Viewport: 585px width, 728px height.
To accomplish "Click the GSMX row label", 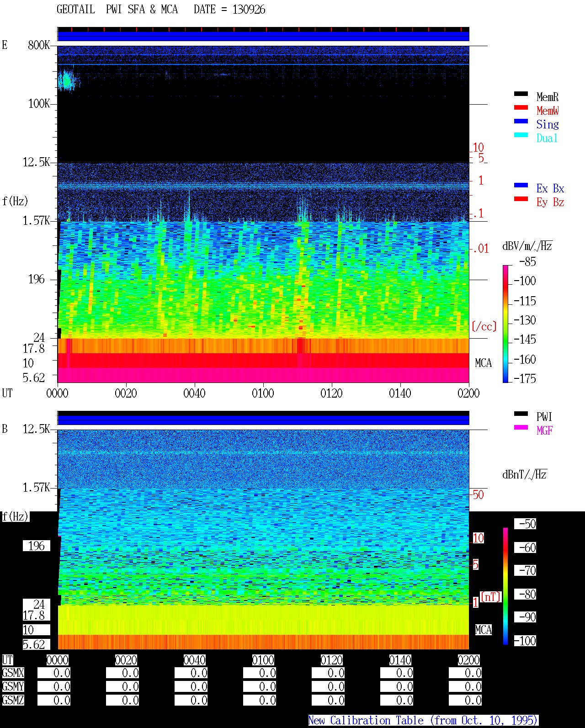I will 13,673.
